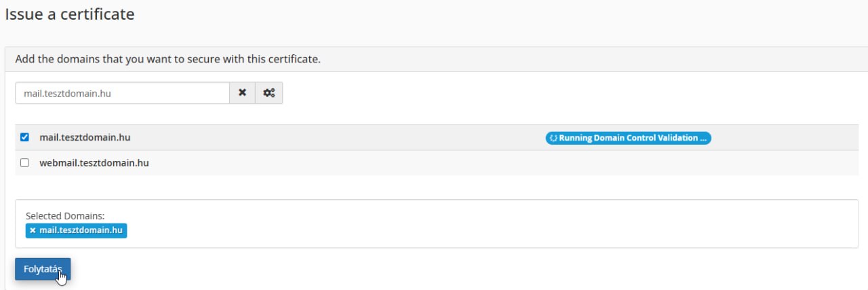Click the Folytatás button

click(x=43, y=269)
